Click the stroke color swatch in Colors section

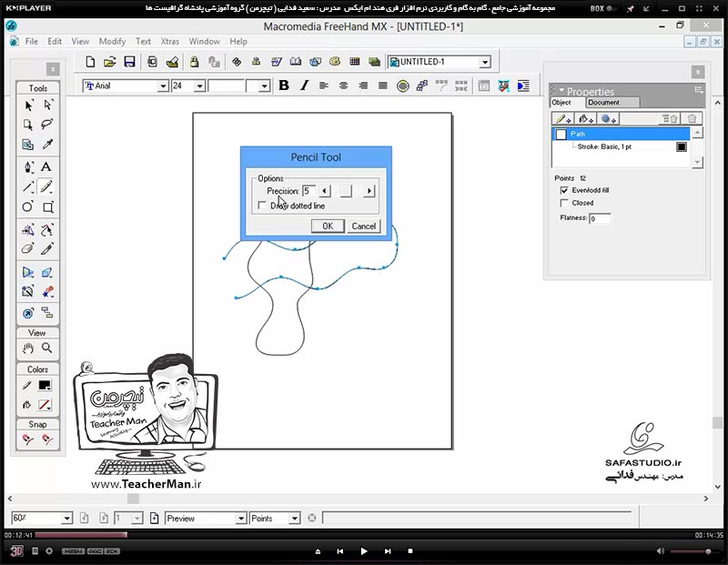[x=45, y=386]
